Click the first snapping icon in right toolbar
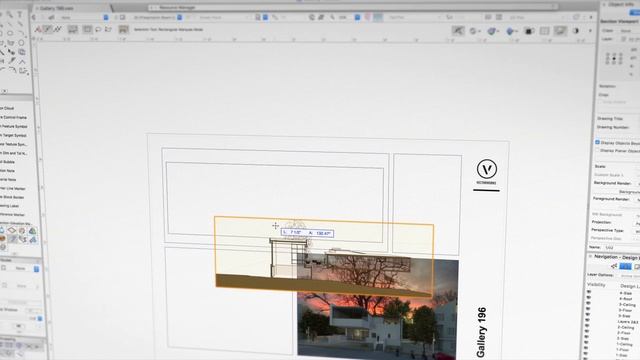The image size is (640, 360). pyautogui.click(x=458, y=31)
